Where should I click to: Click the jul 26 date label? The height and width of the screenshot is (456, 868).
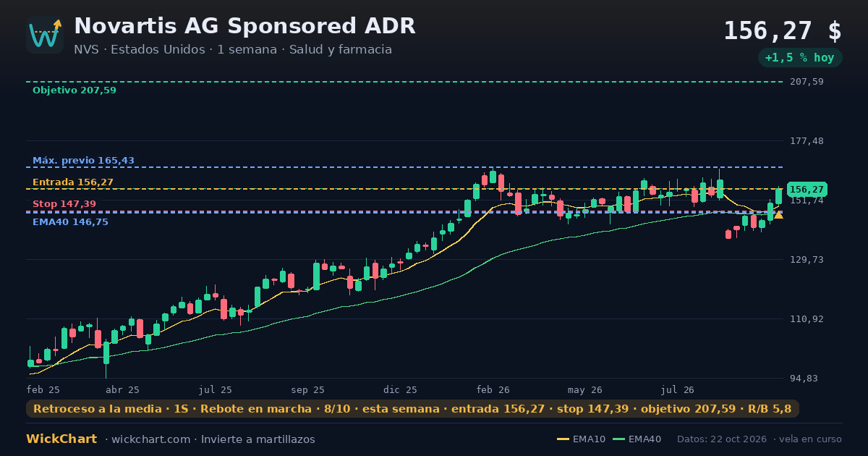(678, 390)
